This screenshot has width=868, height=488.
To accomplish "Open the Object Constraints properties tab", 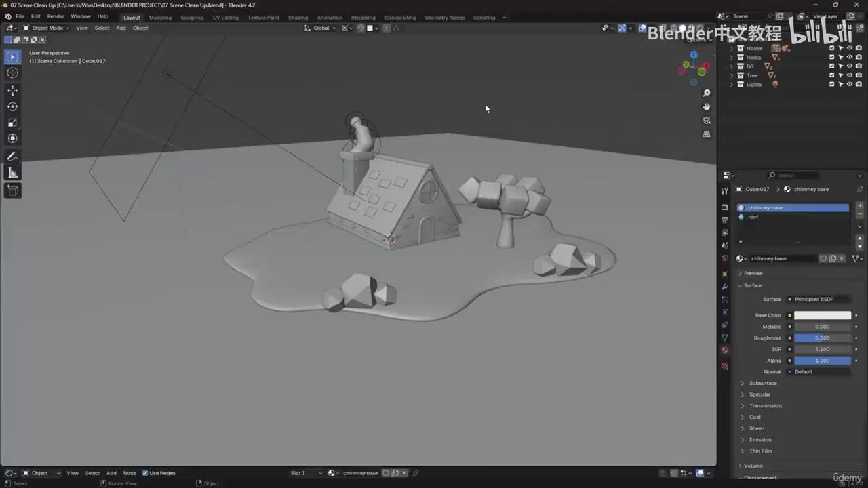I will click(x=725, y=325).
